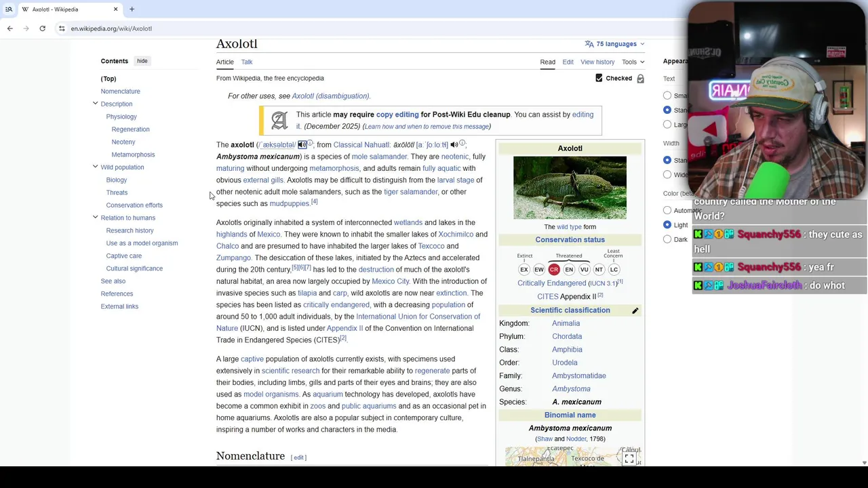The width and height of the screenshot is (868, 488).
Task: Open the Critically Endangered infobox link
Action: coord(551,283)
